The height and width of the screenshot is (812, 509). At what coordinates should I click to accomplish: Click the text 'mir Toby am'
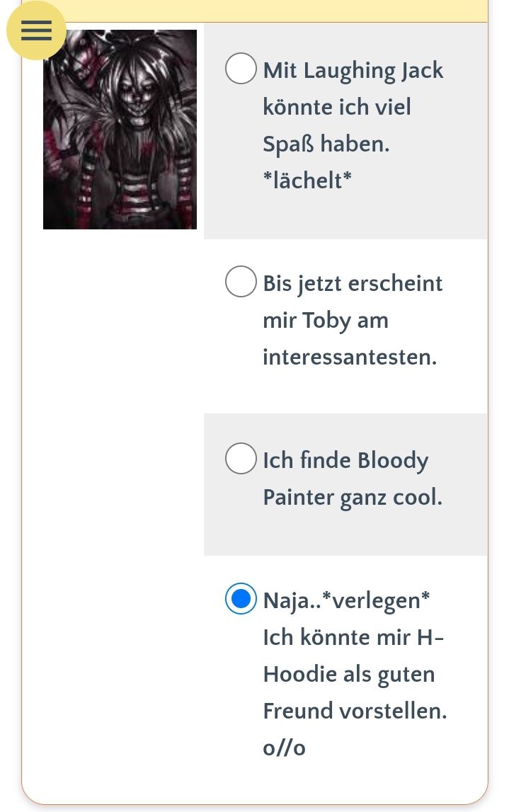326,321
